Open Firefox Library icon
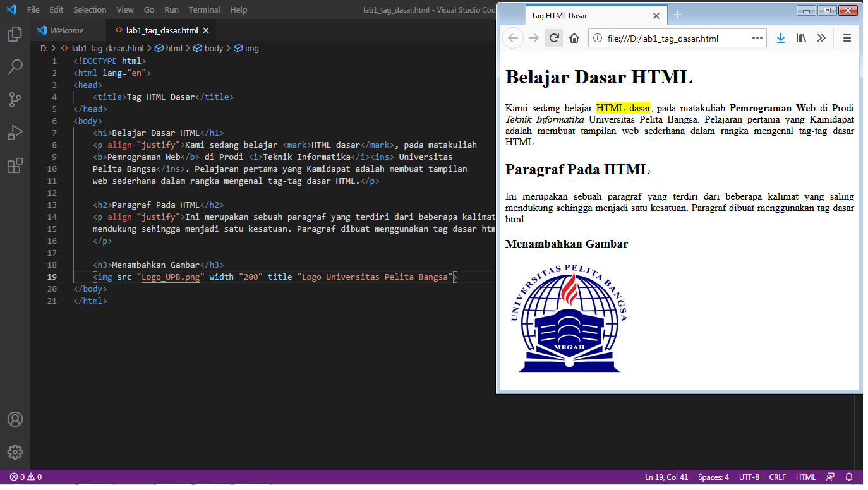The width and height of the screenshot is (868, 490). point(801,38)
